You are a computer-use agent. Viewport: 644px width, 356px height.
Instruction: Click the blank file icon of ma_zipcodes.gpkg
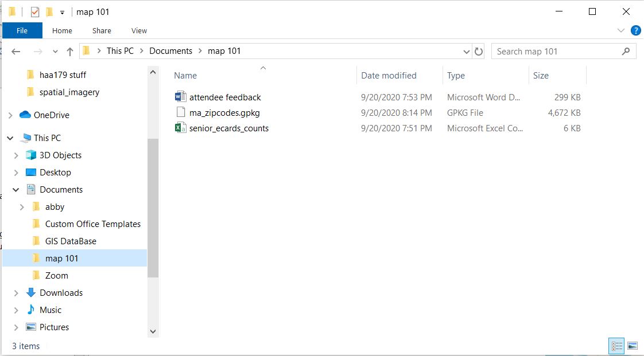[181, 112]
